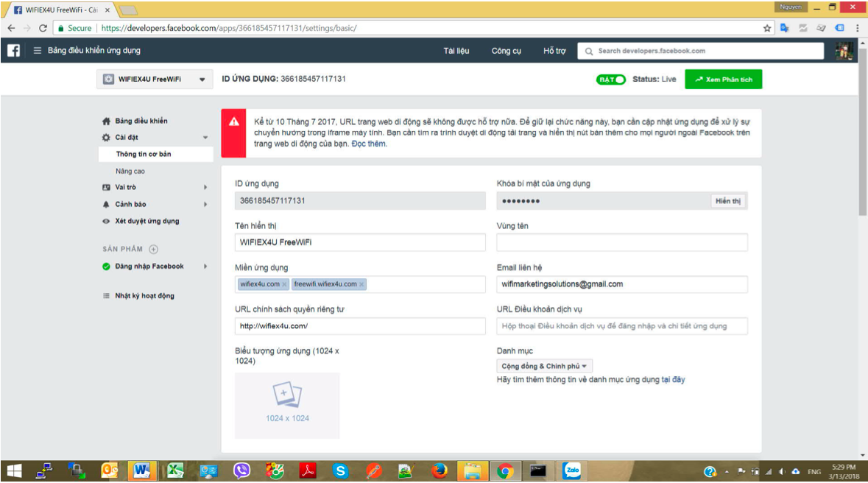Add a product with the plus icon
Screen dimensions: 868x483
tap(153, 250)
